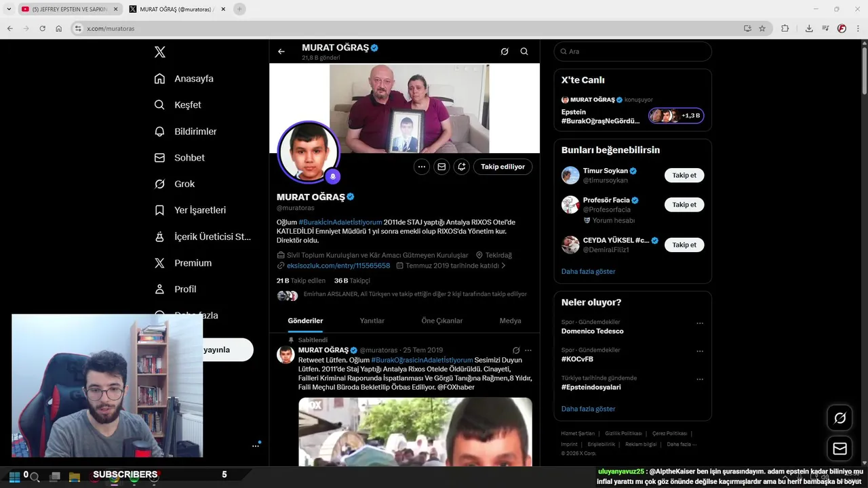
Task: Send message via envelope icon on profile
Action: (441, 167)
